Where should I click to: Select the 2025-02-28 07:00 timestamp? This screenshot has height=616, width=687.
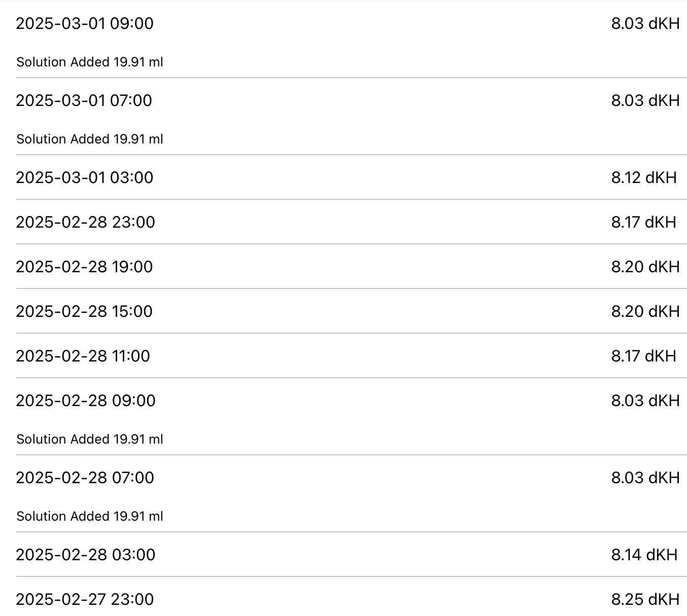tap(85, 478)
